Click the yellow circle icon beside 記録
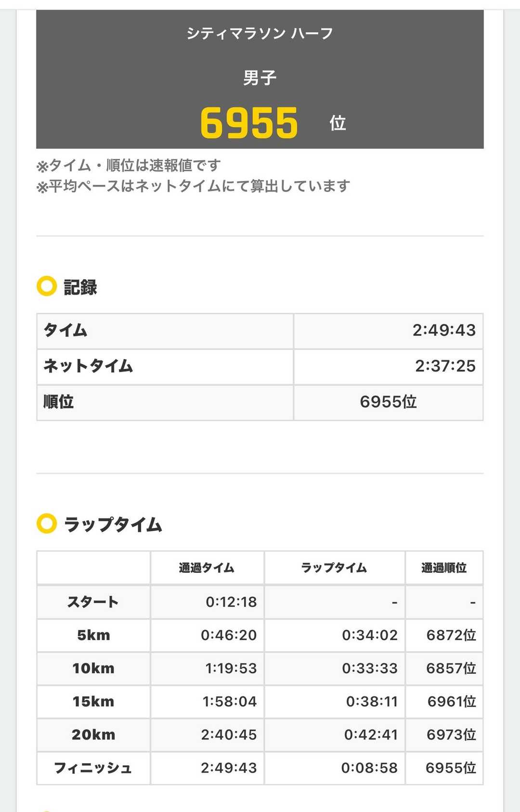520x812 pixels. coord(47,286)
